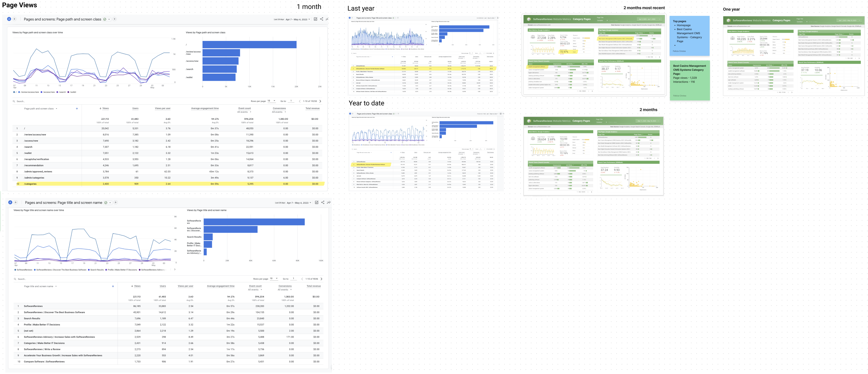Add a comparison with the plus icon beside chip A
Viewport: 868px width, 374px height.
point(15,19)
